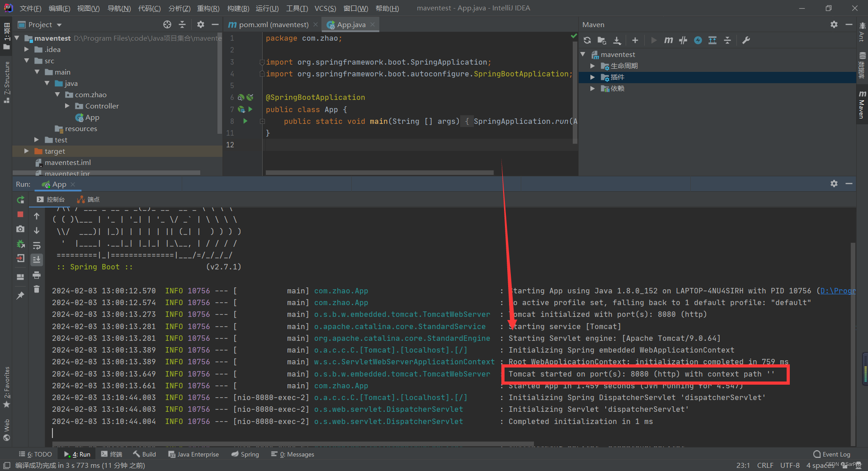Open the VCS(S) menu
This screenshot has height=471, width=868.
325,8
